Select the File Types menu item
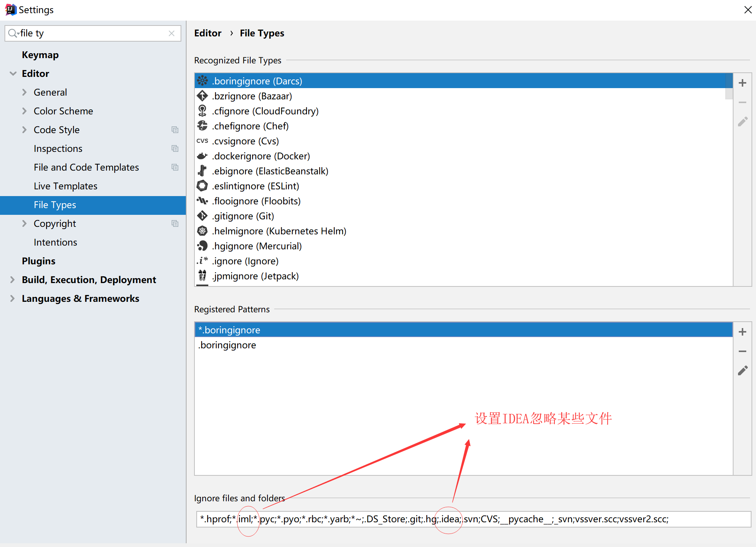756x547 pixels. tap(56, 204)
